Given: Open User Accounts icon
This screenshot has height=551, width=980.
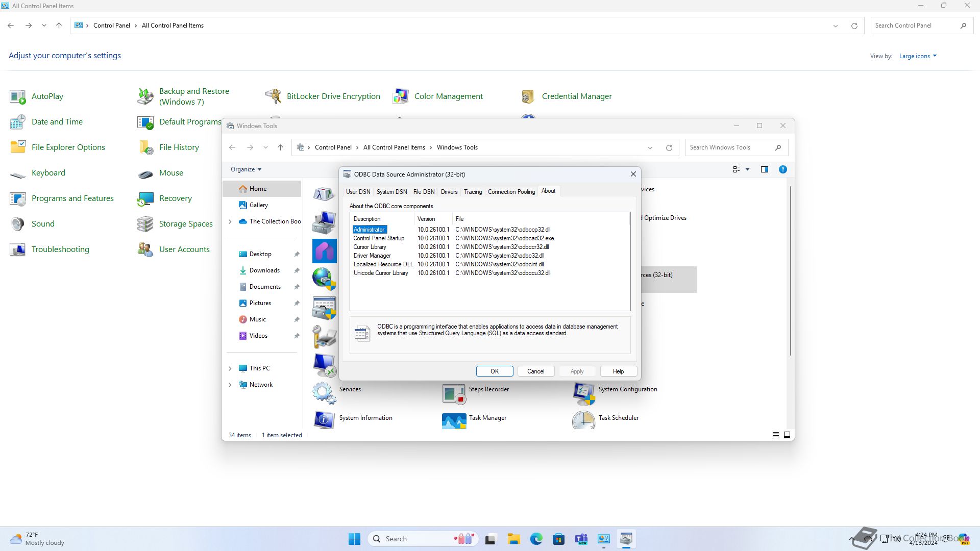Looking at the screenshot, I should 145,249.
